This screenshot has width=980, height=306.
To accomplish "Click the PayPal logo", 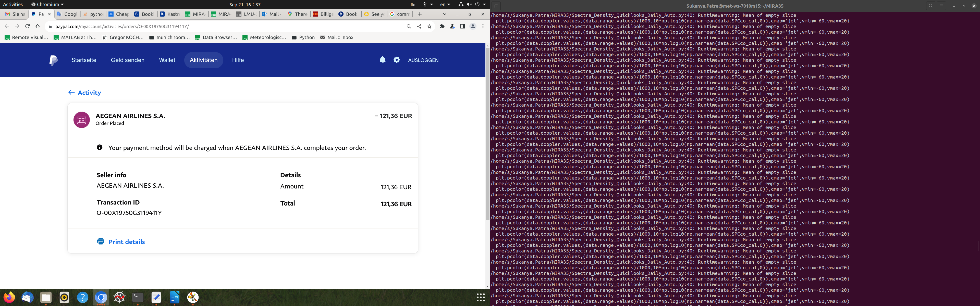I will click(54, 60).
